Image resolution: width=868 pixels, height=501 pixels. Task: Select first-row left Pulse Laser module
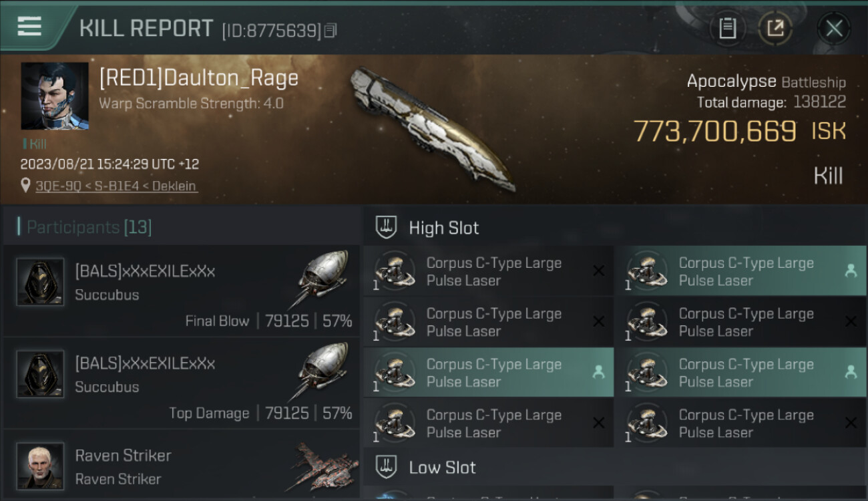[x=487, y=271]
